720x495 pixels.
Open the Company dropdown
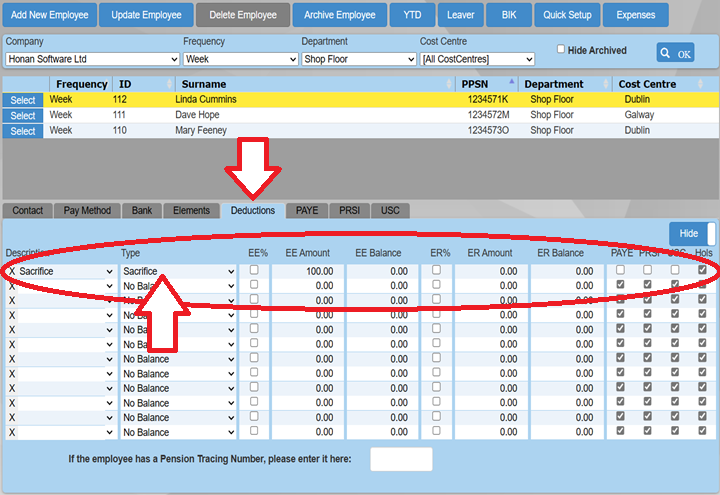[x=90, y=60]
